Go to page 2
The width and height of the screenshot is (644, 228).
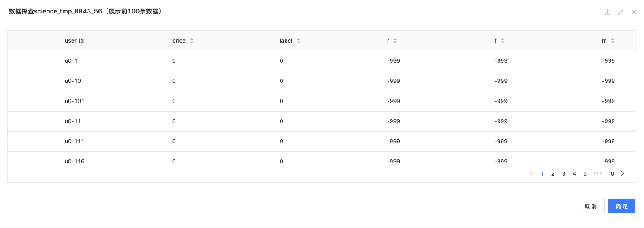pos(553,173)
